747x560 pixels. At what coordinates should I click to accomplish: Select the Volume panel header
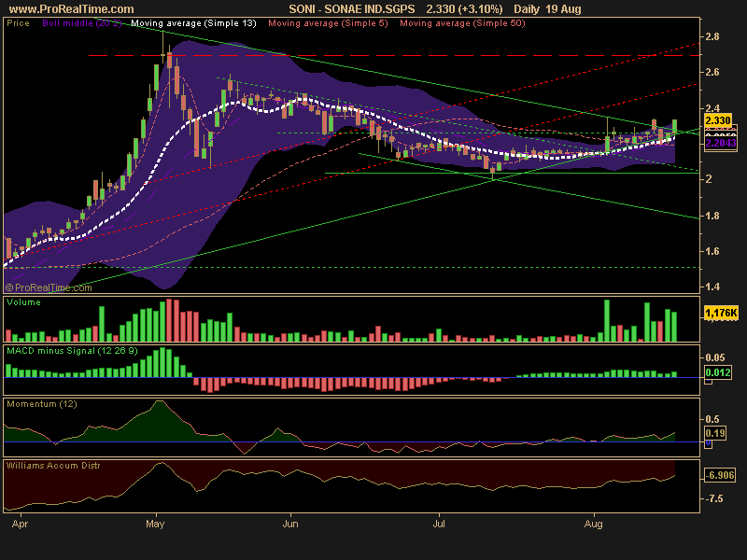coord(24,302)
